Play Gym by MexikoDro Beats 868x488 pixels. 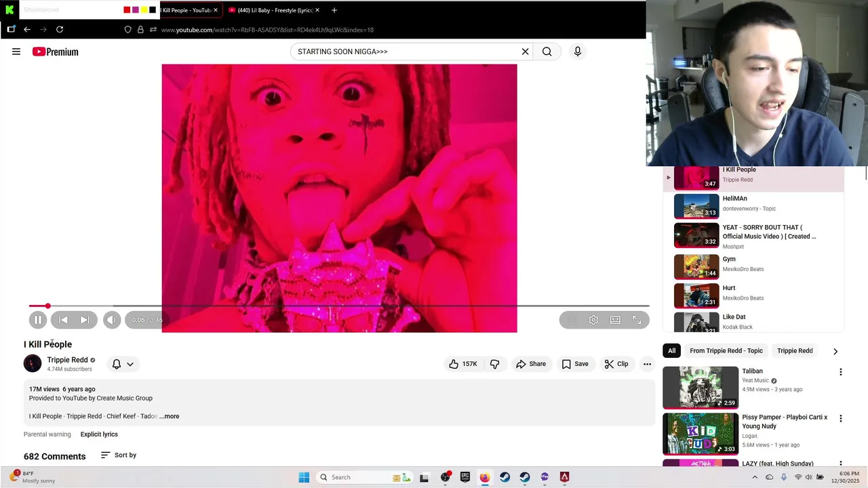pyautogui.click(x=753, y=266)
